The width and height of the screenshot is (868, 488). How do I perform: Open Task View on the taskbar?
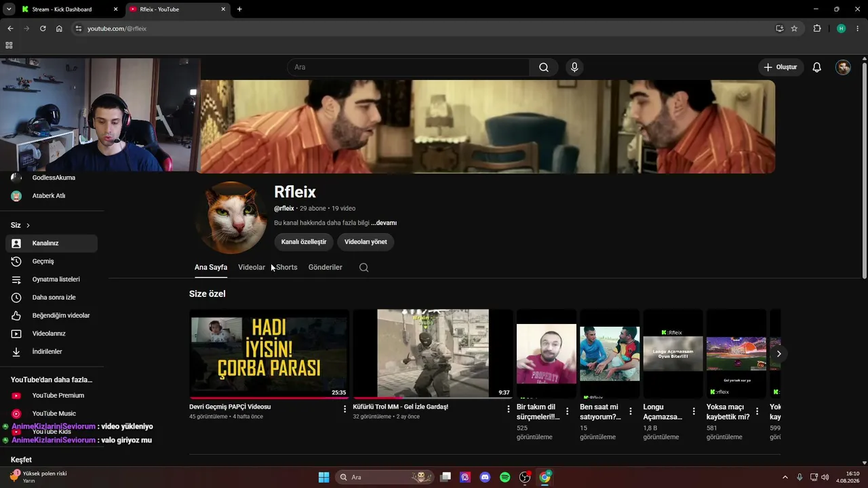[x=446, y=477]
